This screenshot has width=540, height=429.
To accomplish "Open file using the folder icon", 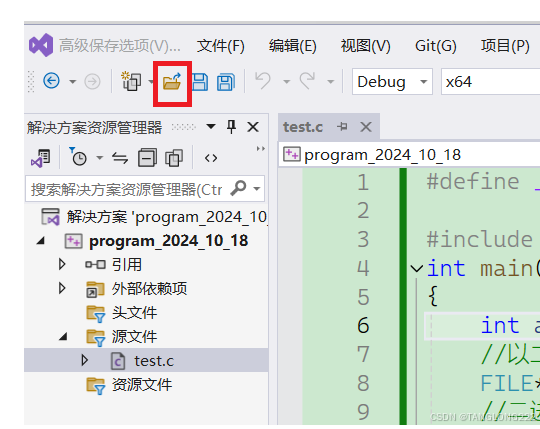I will click(172, 82).
